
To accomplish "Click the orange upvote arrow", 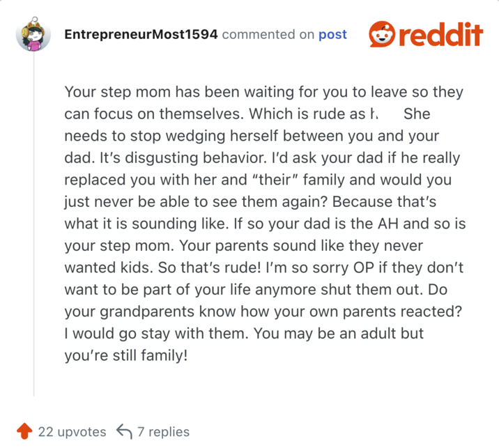I will tap(24, 431).
